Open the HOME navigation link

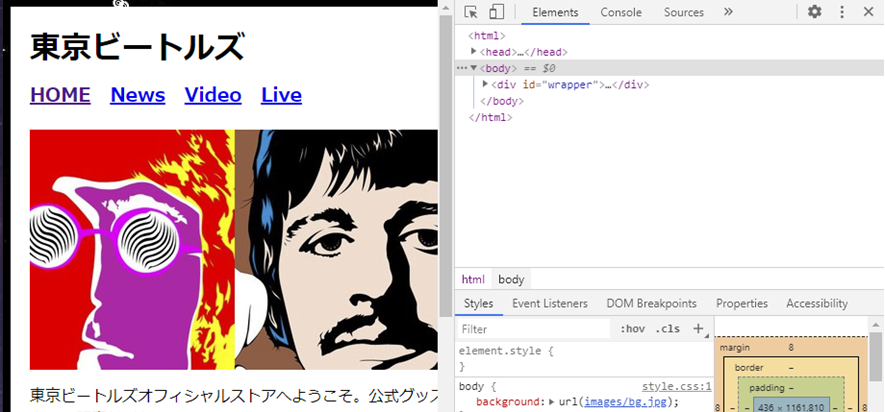(60, 95)
